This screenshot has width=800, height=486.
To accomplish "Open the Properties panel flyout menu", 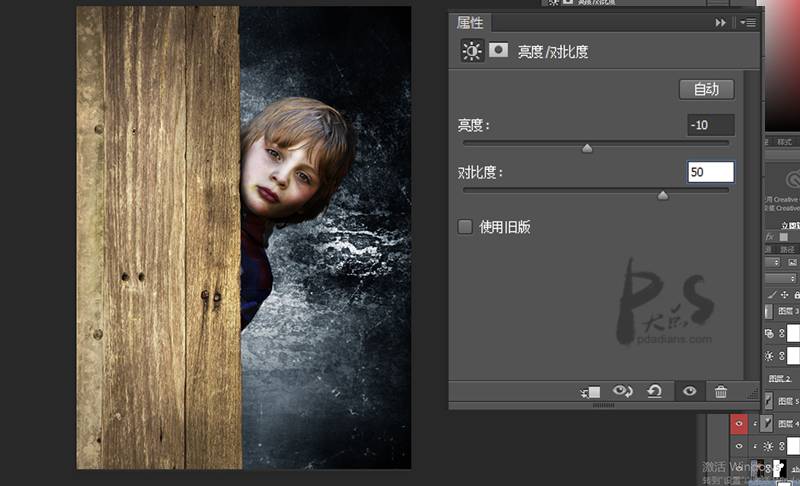I will 748,22.
